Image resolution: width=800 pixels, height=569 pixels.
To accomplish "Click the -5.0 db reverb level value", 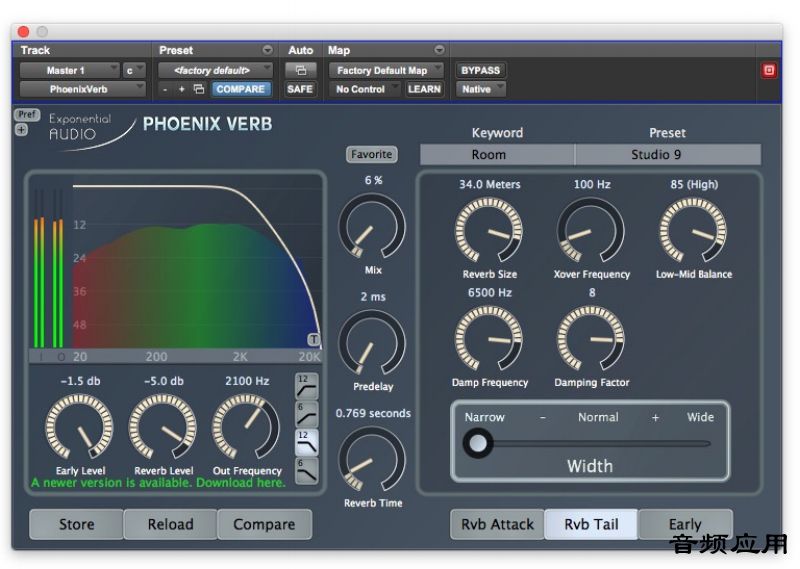I will pyautogui.click(x=164, y=381).
